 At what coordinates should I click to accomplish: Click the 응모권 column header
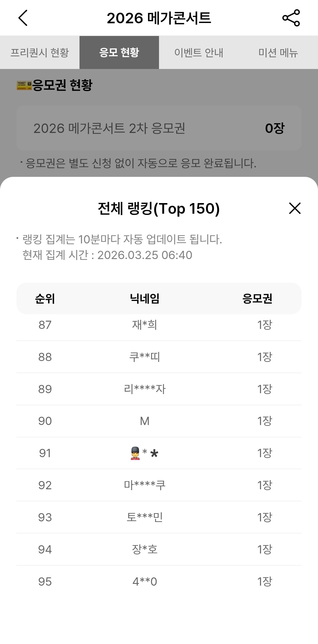coord(257,299)
